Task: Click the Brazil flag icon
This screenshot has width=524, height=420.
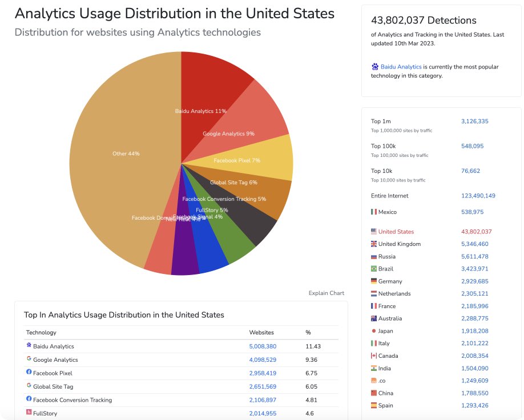Action: pos(374,269)
